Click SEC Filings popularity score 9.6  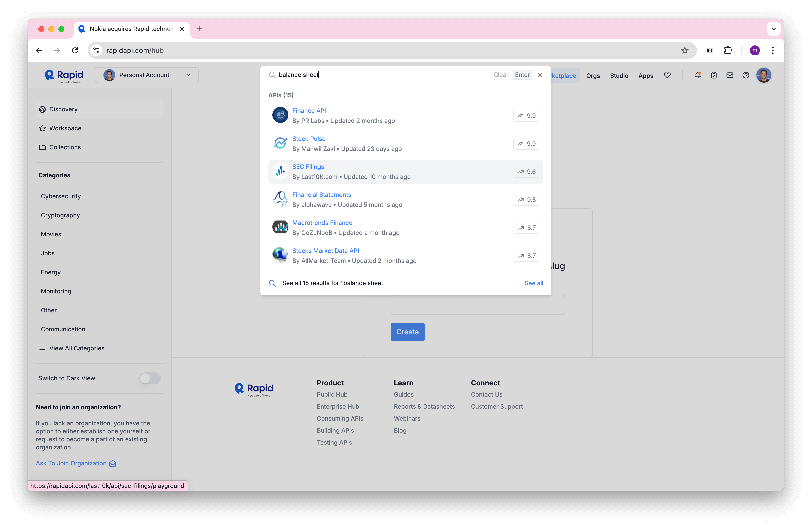[526, 172]
